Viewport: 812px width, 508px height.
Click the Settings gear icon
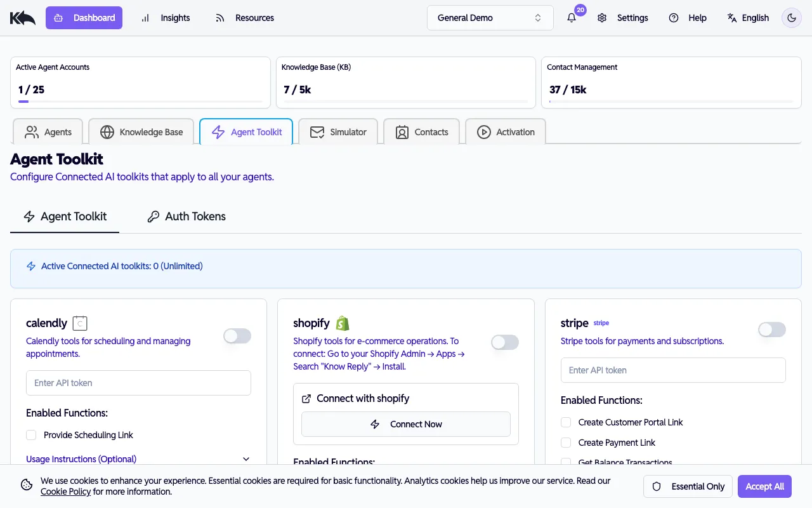tap(601, 18)
